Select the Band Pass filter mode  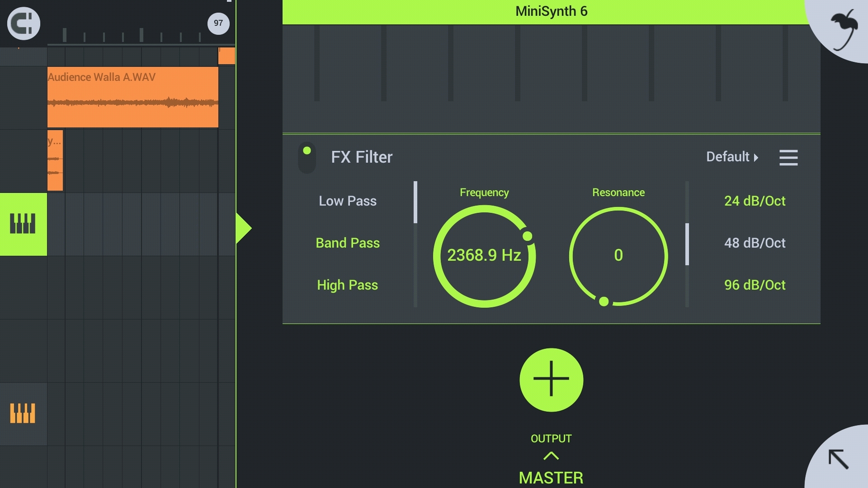pyautogui.click(x=348, y=243)
